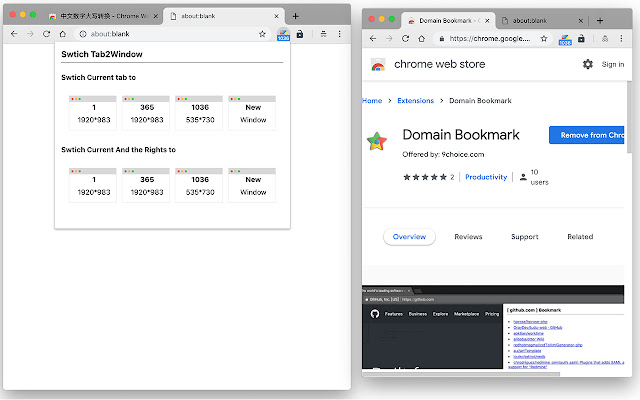
Task: Open Chrome three-dot menu in left window
Action: coord(340,34)
